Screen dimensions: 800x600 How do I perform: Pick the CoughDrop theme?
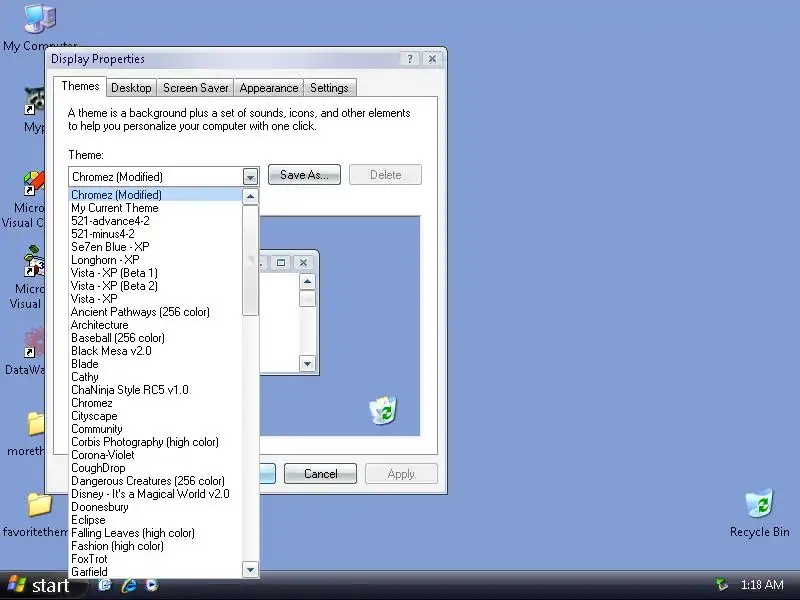pos(156,468)
